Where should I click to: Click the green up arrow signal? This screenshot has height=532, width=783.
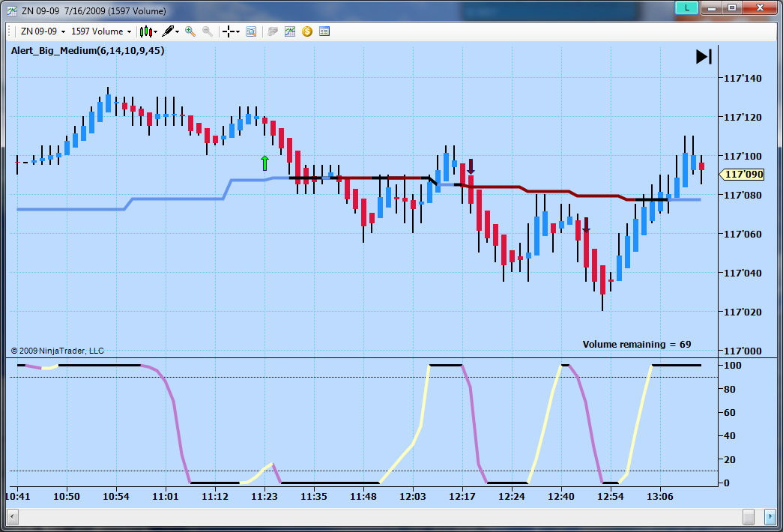[264, 163]
